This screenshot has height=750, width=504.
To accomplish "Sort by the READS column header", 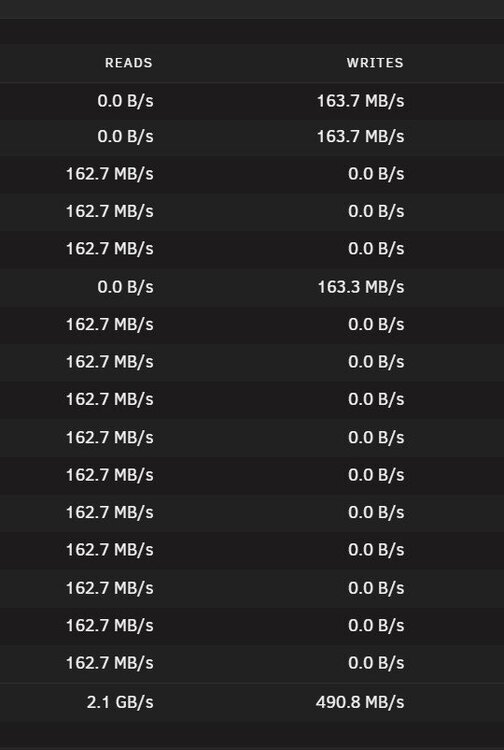I will 129,63.
